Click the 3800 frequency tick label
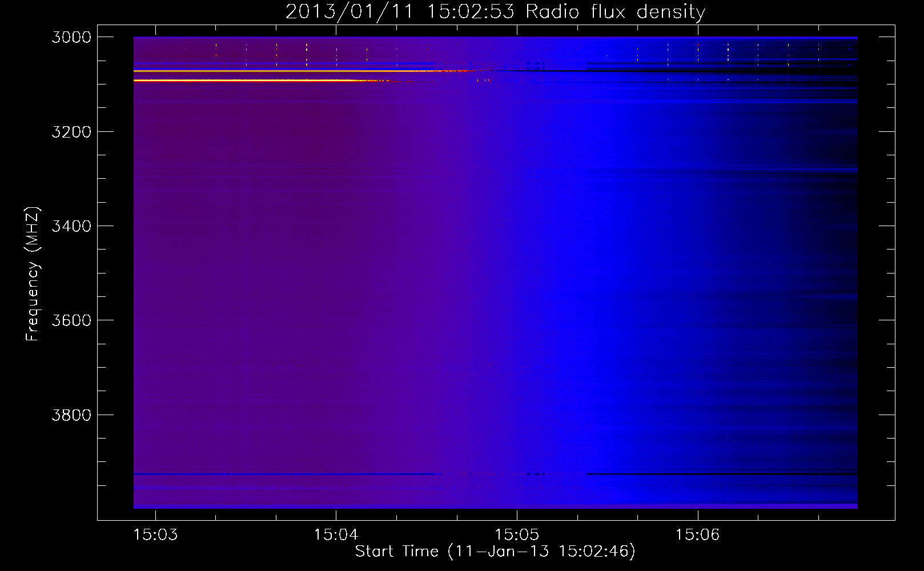This screenshot has width=924, height=571. 71,415
